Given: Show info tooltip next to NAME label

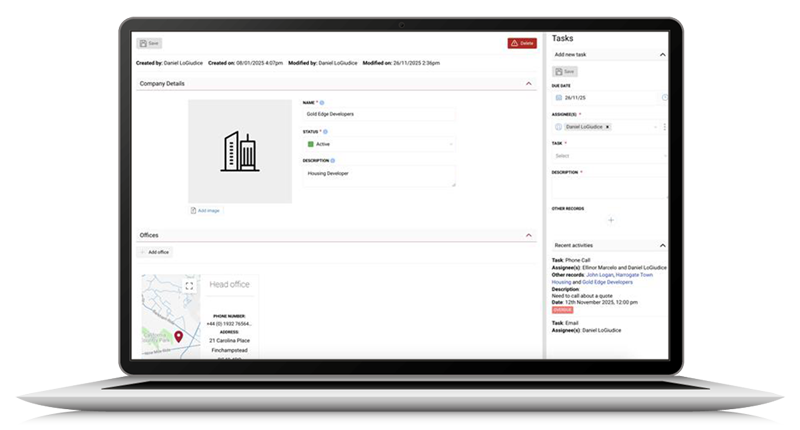Looking at the screenshot, I should [322, 103].
